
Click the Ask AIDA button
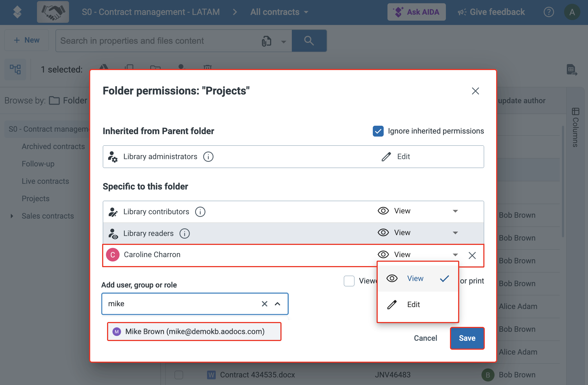coord(416,12)
